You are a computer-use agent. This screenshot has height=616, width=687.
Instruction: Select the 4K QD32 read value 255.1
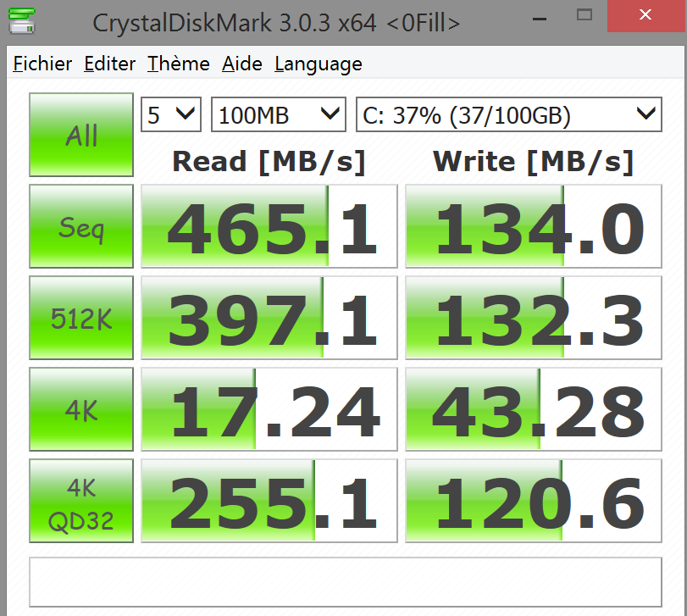point(269,501)
